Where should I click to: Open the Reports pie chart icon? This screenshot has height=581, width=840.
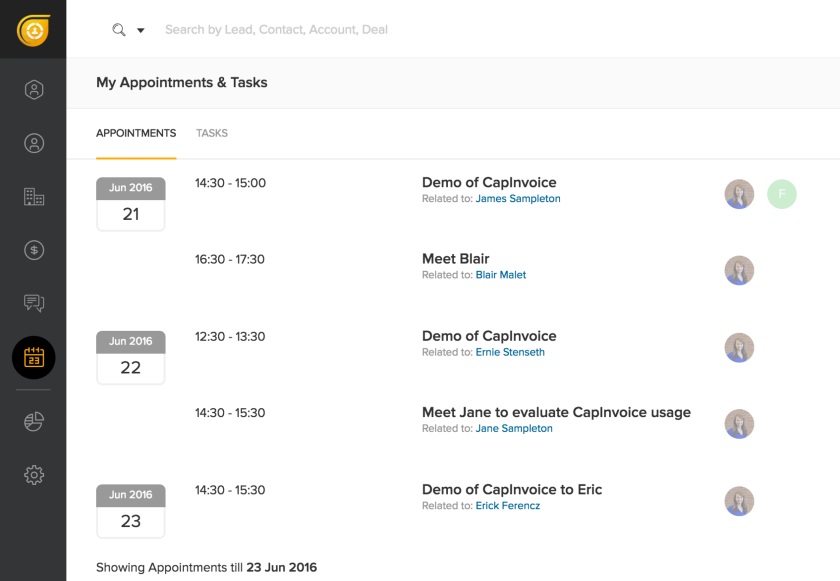point(34,421)
